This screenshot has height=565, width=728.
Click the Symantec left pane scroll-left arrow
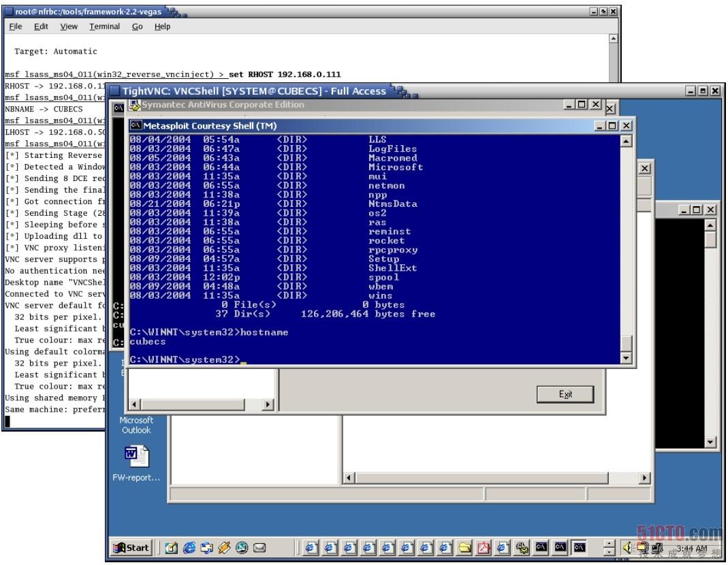click(x=133, y=404)
